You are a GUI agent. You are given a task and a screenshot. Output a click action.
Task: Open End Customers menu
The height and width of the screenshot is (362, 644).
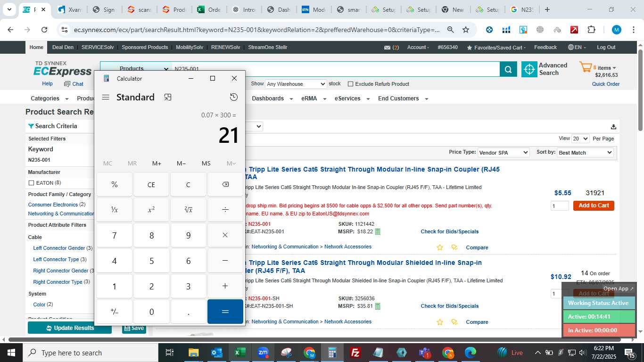pyautogui.click(x=403, y=99)
